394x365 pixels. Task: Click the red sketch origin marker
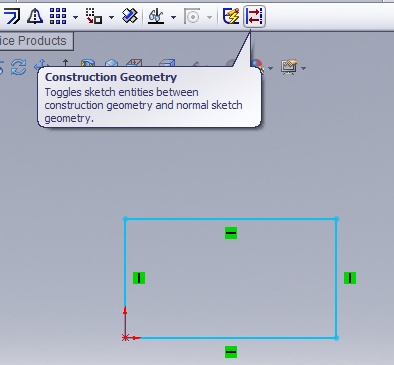[x=125, y=338]
